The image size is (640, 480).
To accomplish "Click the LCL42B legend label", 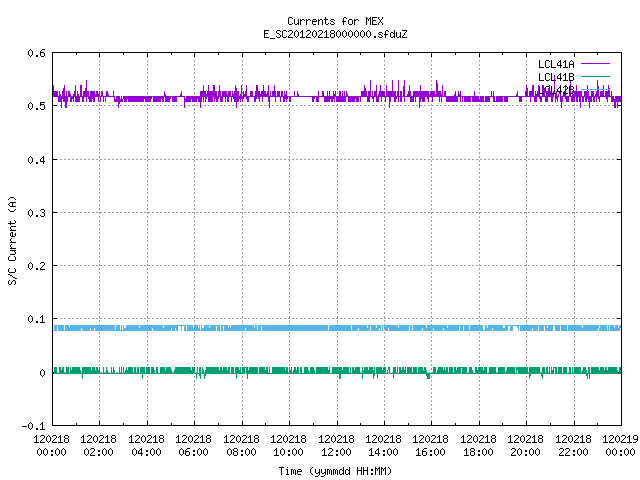I will pyautogui.click(x=556, y=90).
